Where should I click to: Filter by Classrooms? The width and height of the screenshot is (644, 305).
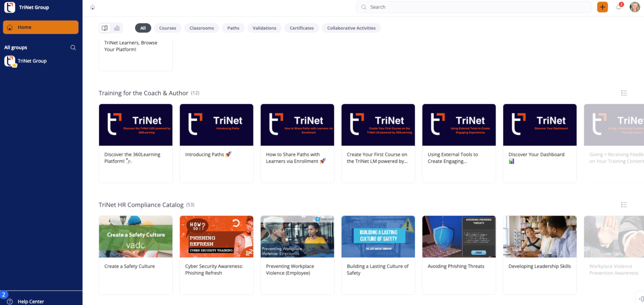pyautogui.click(x=202, y=28)
